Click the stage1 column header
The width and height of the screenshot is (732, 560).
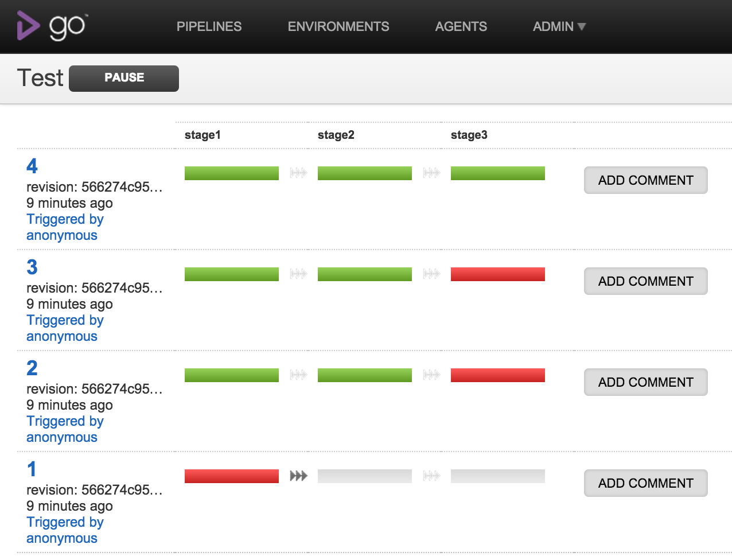(203, 135)
